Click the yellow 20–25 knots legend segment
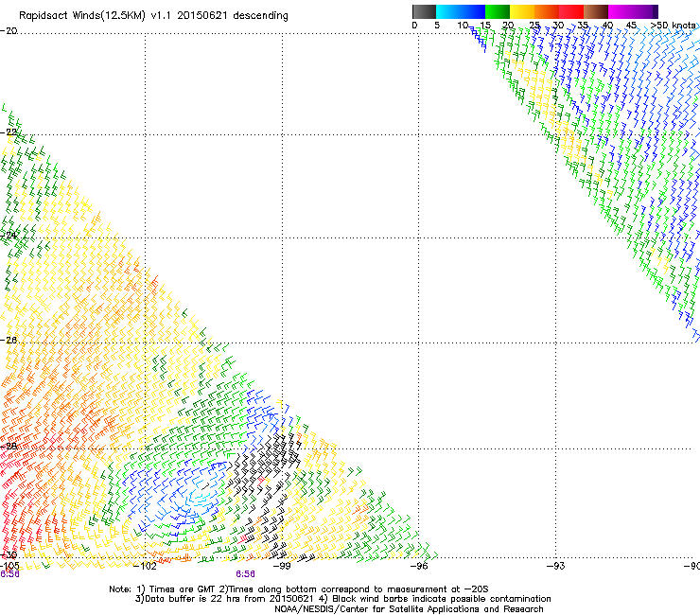The image size is (700, 615). point(522,11)
